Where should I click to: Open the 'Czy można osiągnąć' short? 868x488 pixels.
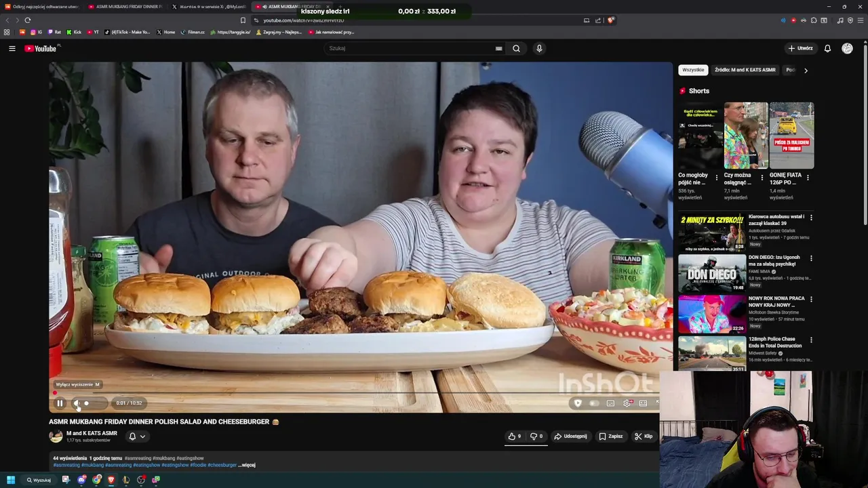tap(746, 136)
